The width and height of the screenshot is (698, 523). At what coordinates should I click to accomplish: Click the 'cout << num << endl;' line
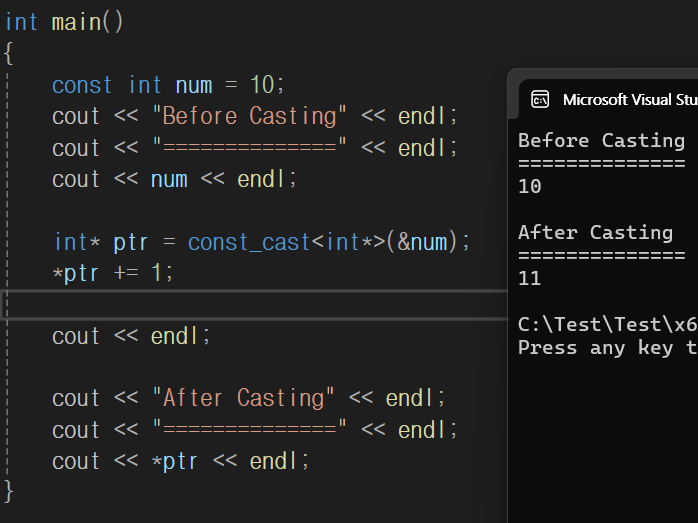174,180
